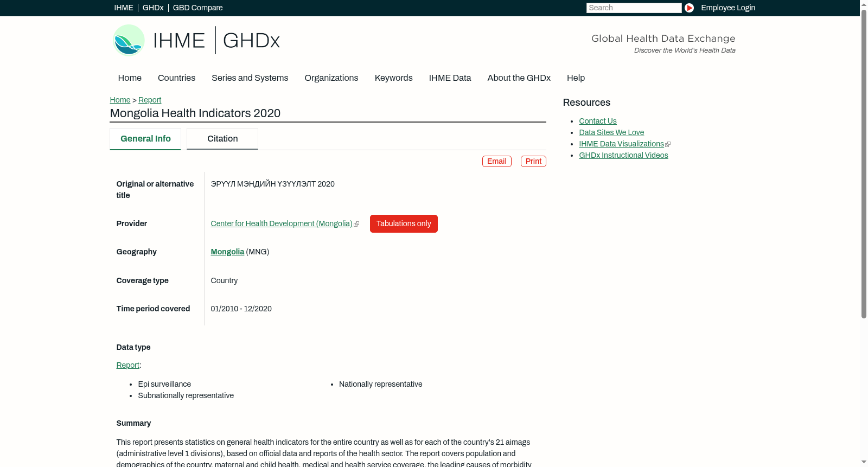Click the time period '01/2010 - 12/2020'

241,309
